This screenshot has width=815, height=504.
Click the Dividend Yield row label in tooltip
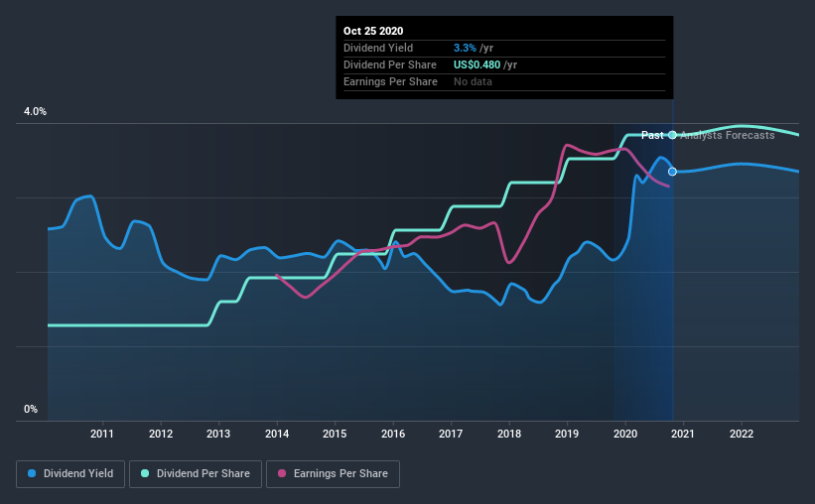[x=378, y=48]
